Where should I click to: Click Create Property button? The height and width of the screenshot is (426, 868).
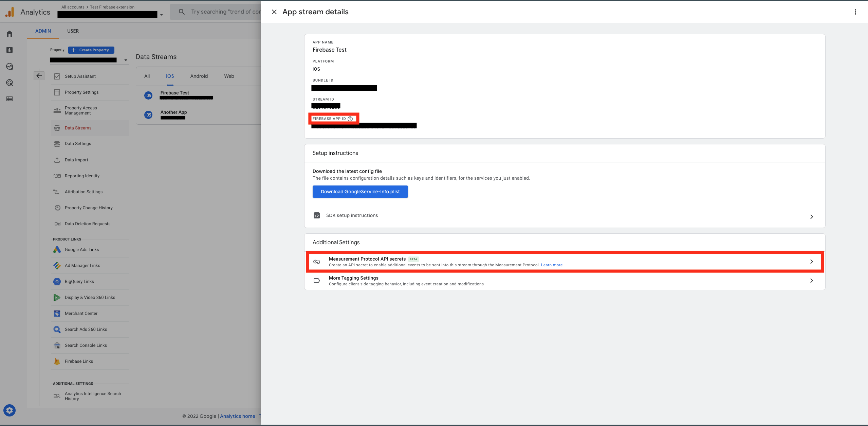click(90, 50)
